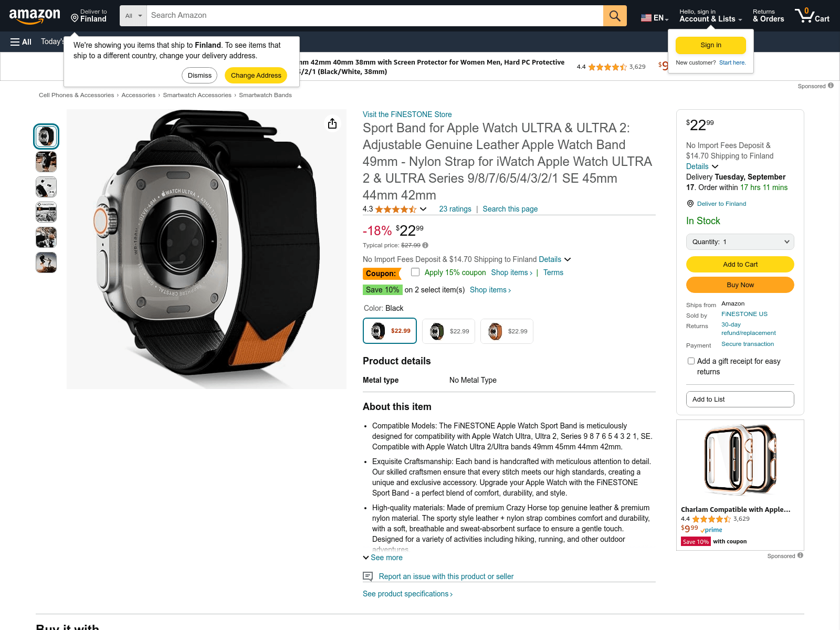The height and width of the screenshot is (630, 840).
Task: Open the hamburger All menu
Action: coord(21,42)
